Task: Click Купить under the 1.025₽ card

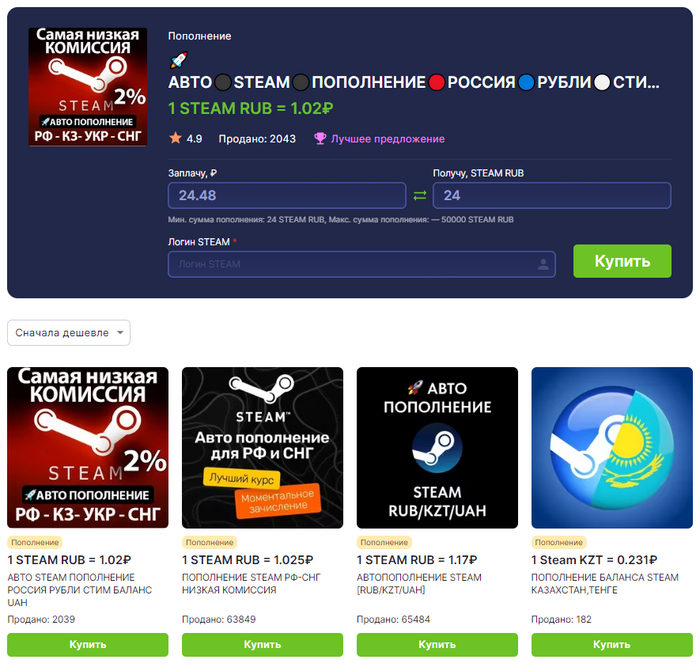Action: pyautogui.click(x=262, y=644)
